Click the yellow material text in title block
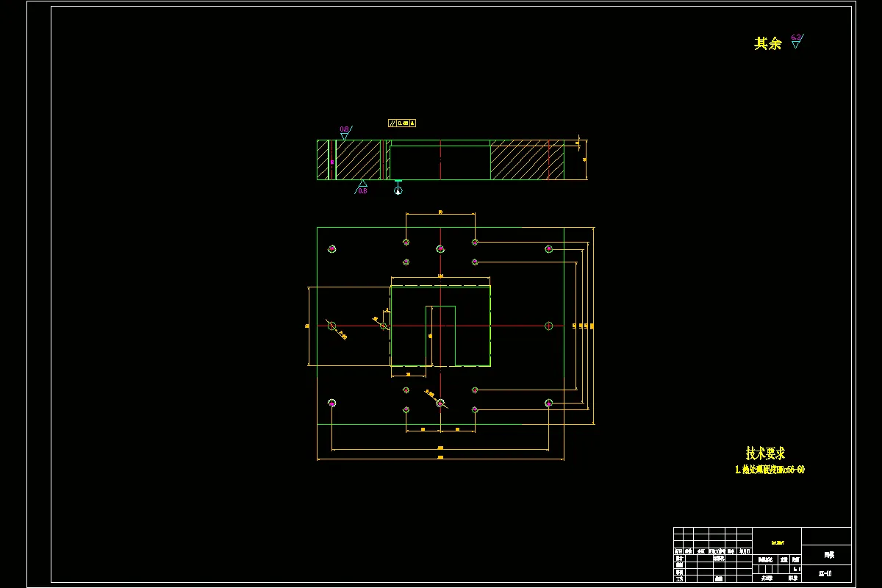 tap(777, 542)
